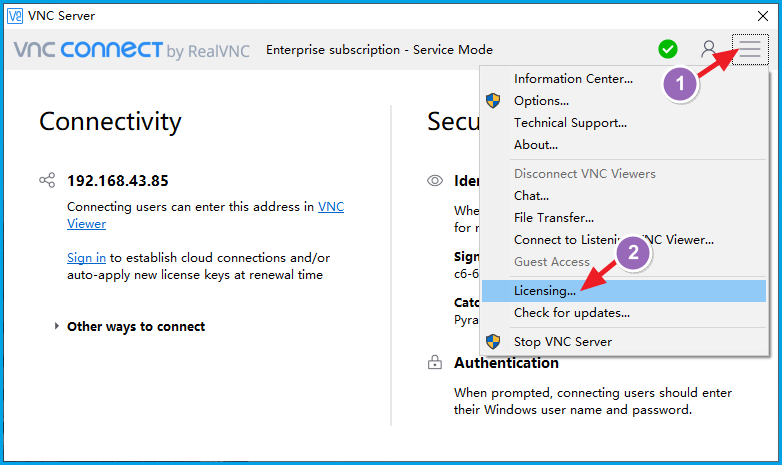Click the shield icon next to Stop VNC Server

point(493,341)
